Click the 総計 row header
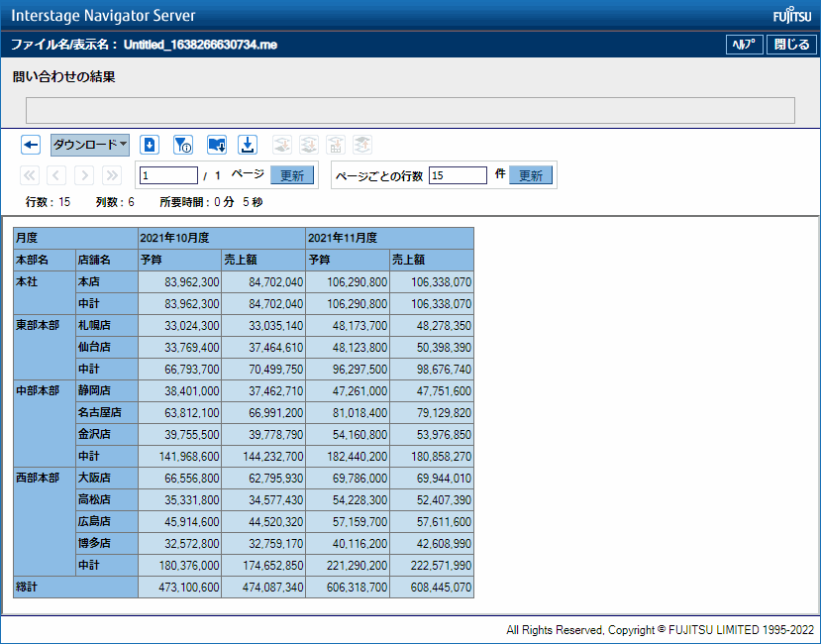The width and height of the screenshot is (821, 644). click(75, 587)
